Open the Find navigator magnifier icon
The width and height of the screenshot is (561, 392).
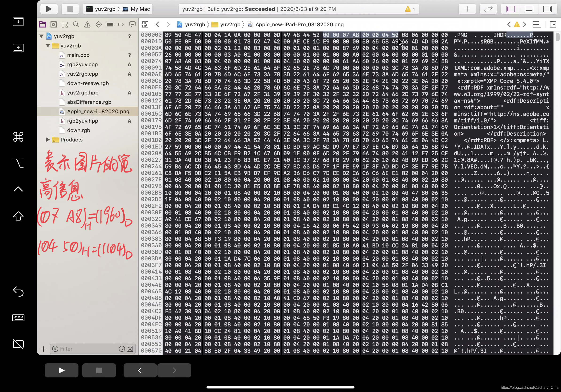[x=76, y=24]
